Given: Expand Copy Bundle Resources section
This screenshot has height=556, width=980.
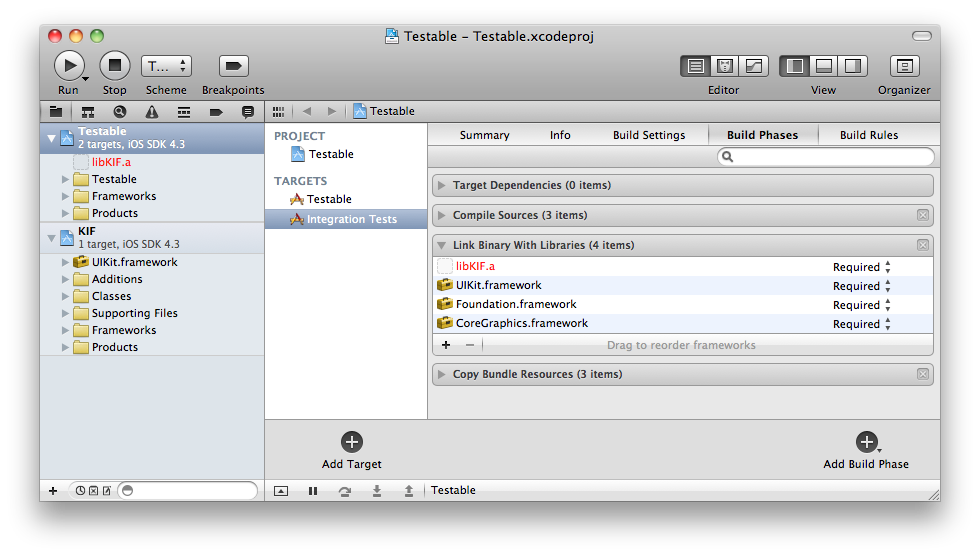Looking at the screenshot, I should tap(442, 375).
